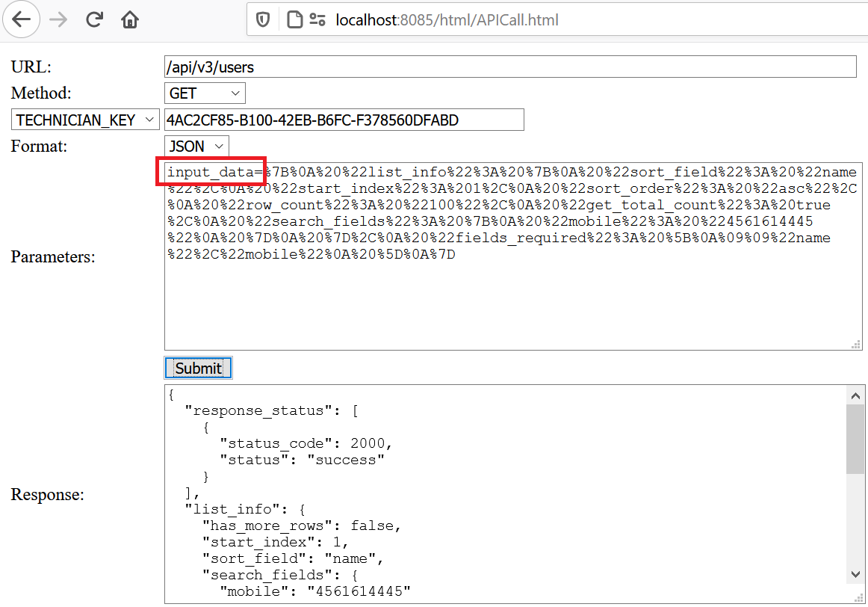The image size is (868, 607).
Task: Click the Response textarea resize grip
Action: click(x=859, y=598)
